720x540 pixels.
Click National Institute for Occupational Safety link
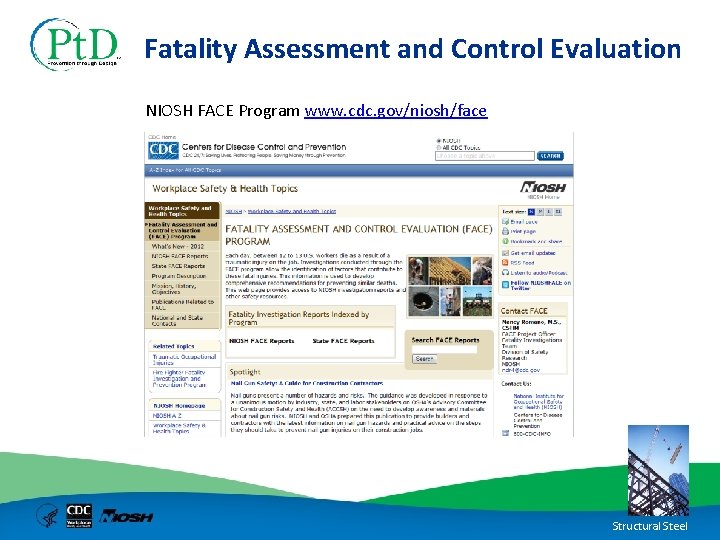[x=539, y=401]
